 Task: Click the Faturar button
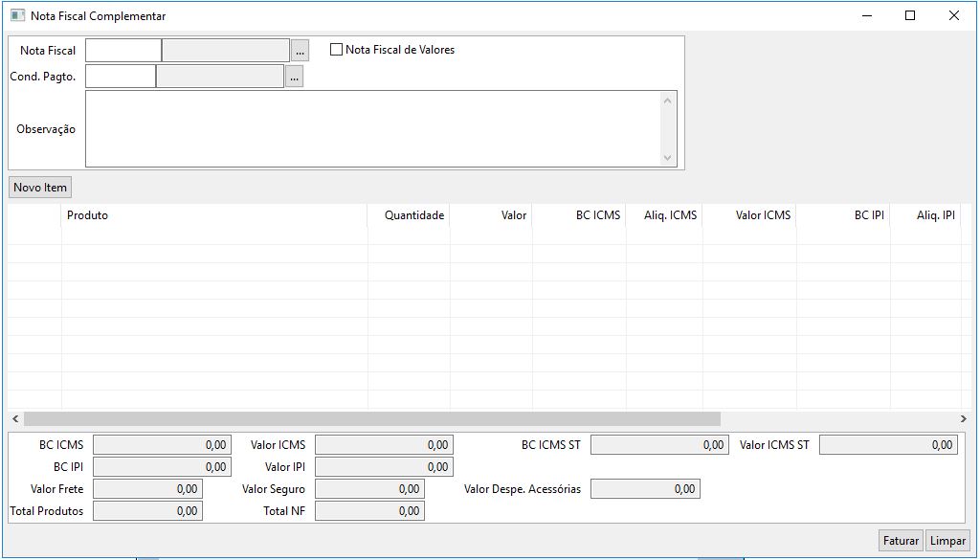901,541
